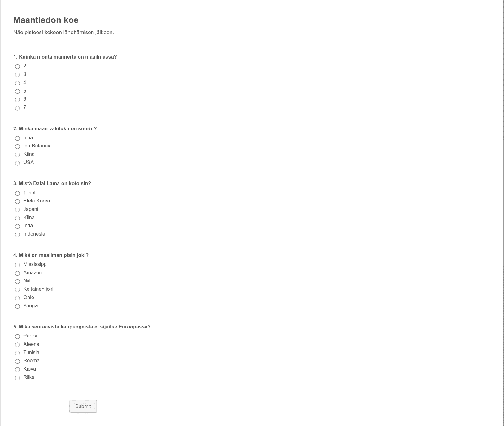The height and width of the screenshot is (426, 504).
Task: Submit the geography quiz
Action: tap(83, 406)
